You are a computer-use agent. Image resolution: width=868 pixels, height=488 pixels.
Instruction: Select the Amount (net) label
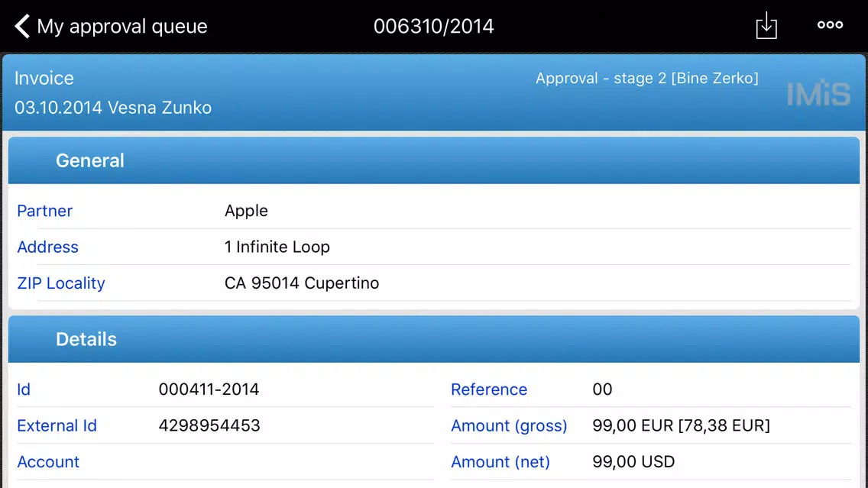click(x=500, y=462)
